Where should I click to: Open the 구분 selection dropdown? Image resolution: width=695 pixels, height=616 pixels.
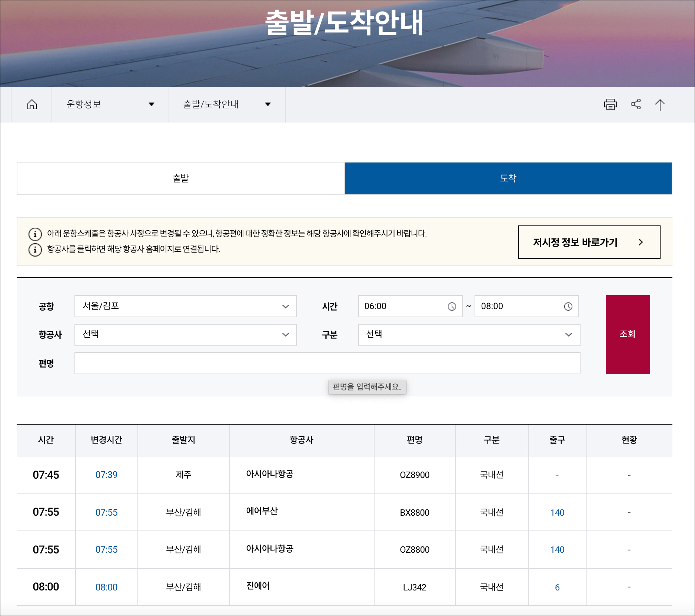click(x=469, y=335)
